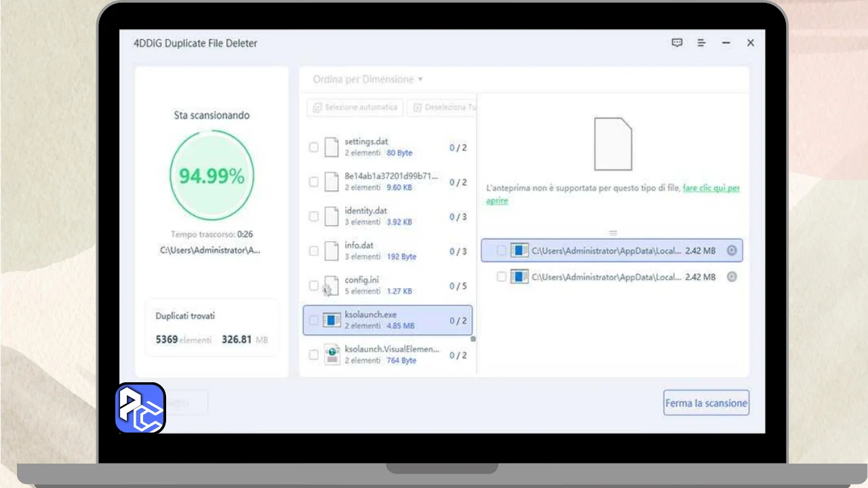This screenshot has width=868, height=488.
Task: Select the config.ini file name
Action: [362, 280]
